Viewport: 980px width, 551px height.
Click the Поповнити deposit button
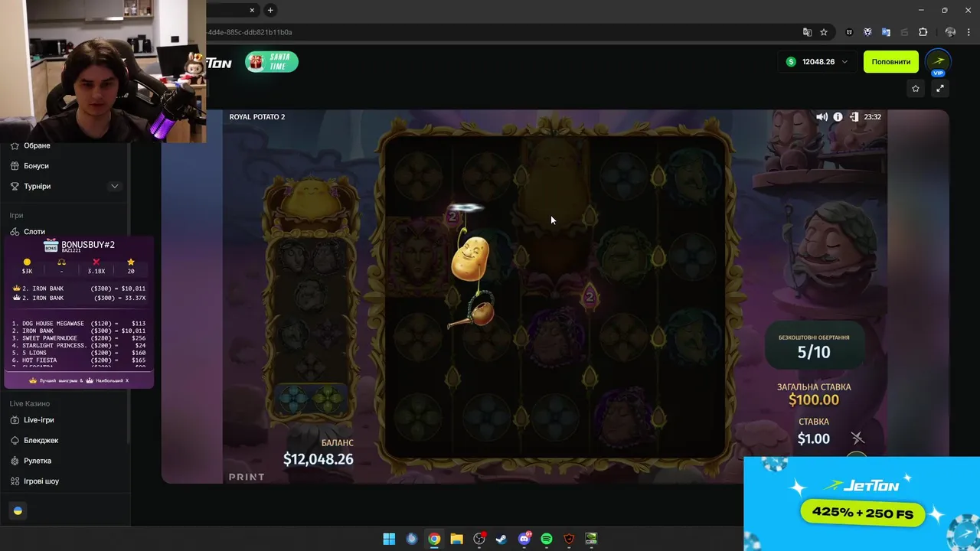pos(890,62)
